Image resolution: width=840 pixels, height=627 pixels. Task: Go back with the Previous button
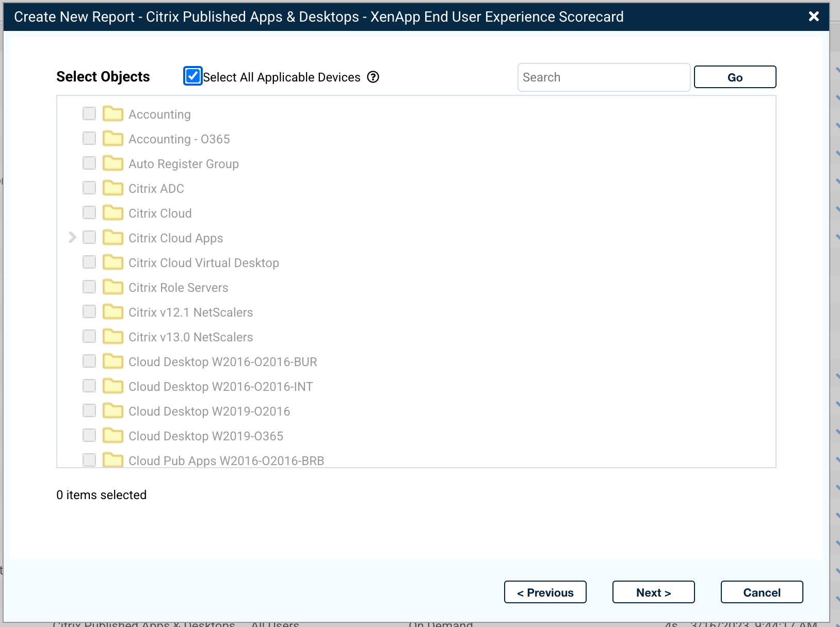click(545, 592)
